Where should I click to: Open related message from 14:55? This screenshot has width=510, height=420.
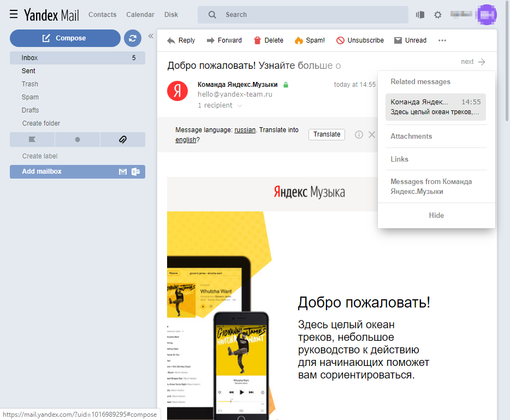[436, 107]
